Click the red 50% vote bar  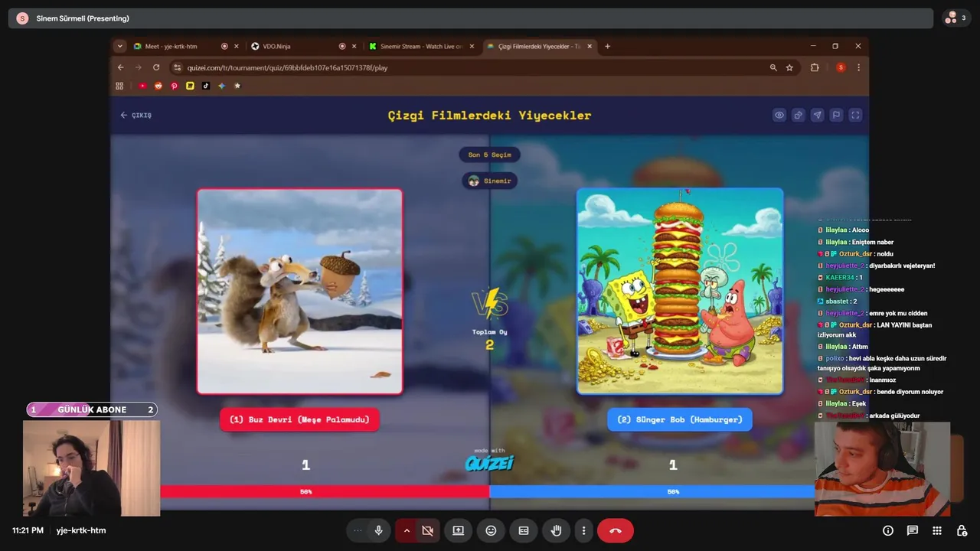click(x=325, y=491)
